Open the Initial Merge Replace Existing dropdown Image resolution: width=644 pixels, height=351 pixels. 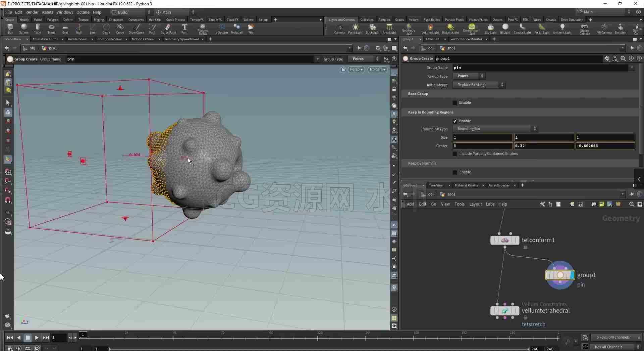coord(479,85)
